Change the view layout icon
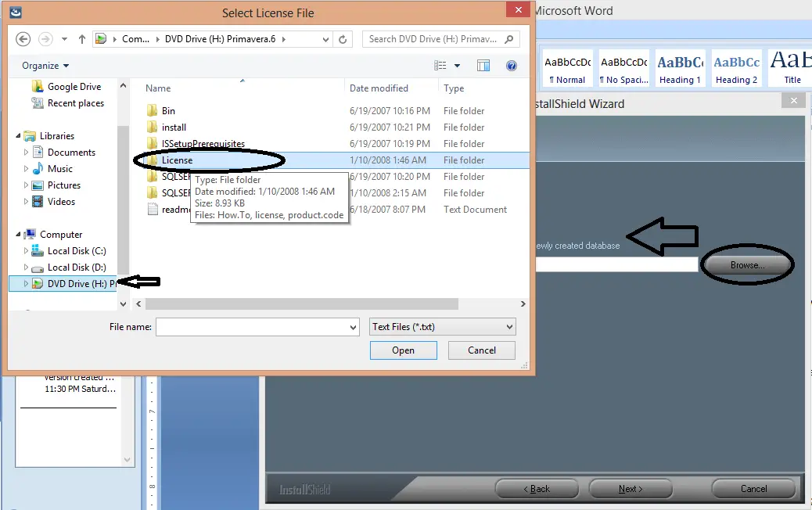812x510 pixels. pyautogui.click(x=440, y=65)
